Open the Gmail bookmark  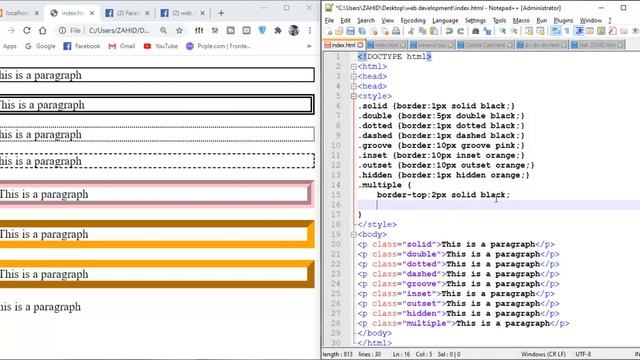click(122, 46)
